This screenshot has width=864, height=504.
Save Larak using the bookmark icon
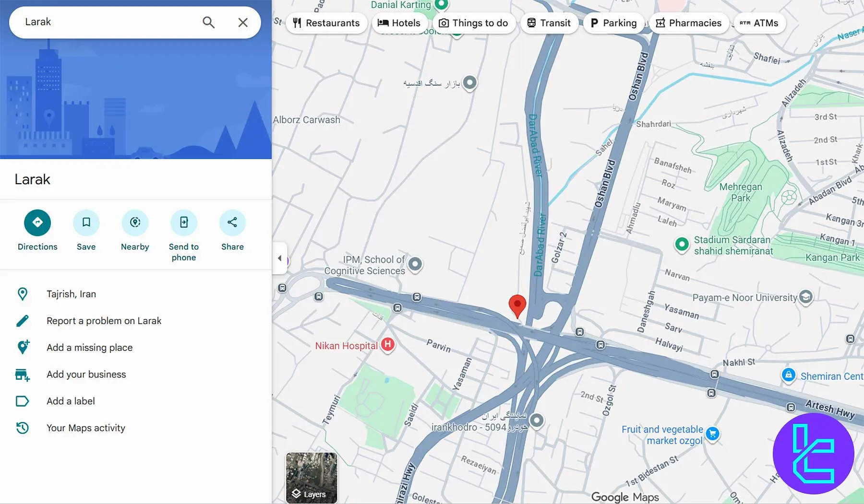(86, 223)
